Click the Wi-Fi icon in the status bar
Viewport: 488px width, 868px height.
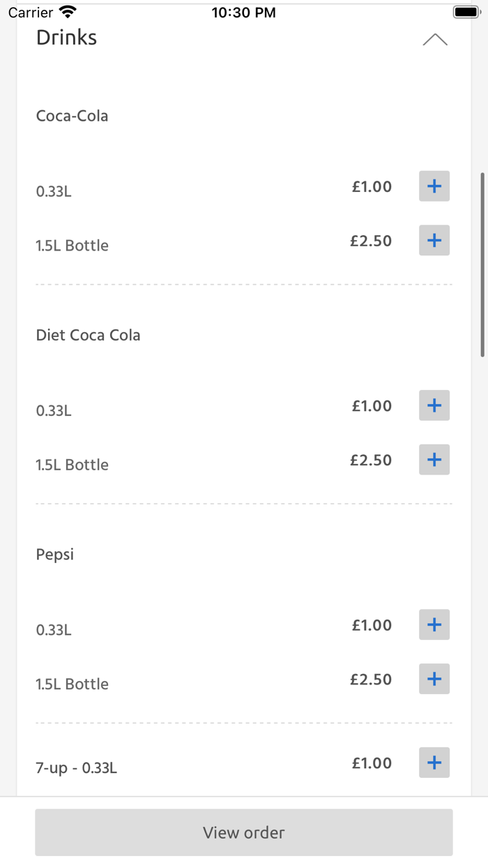coord(66,10)
